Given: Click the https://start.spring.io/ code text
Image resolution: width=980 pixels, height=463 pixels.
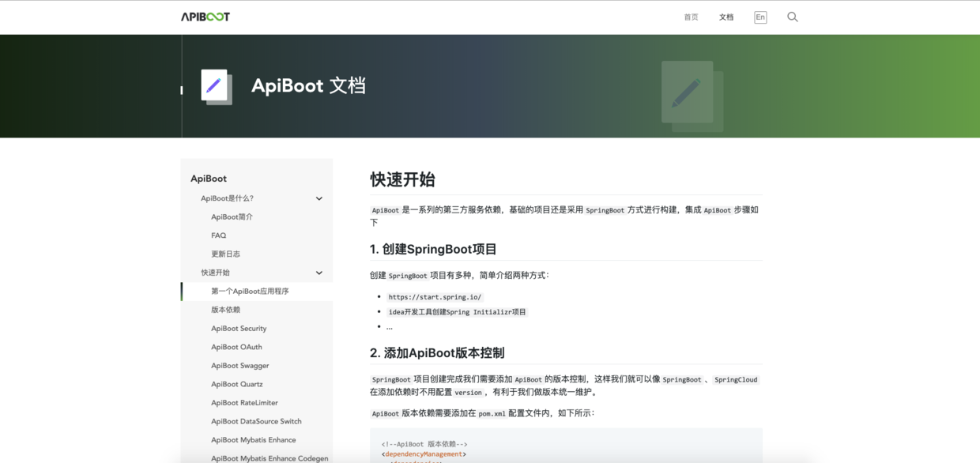Looking at the screenshot, I should coord(435,297).
